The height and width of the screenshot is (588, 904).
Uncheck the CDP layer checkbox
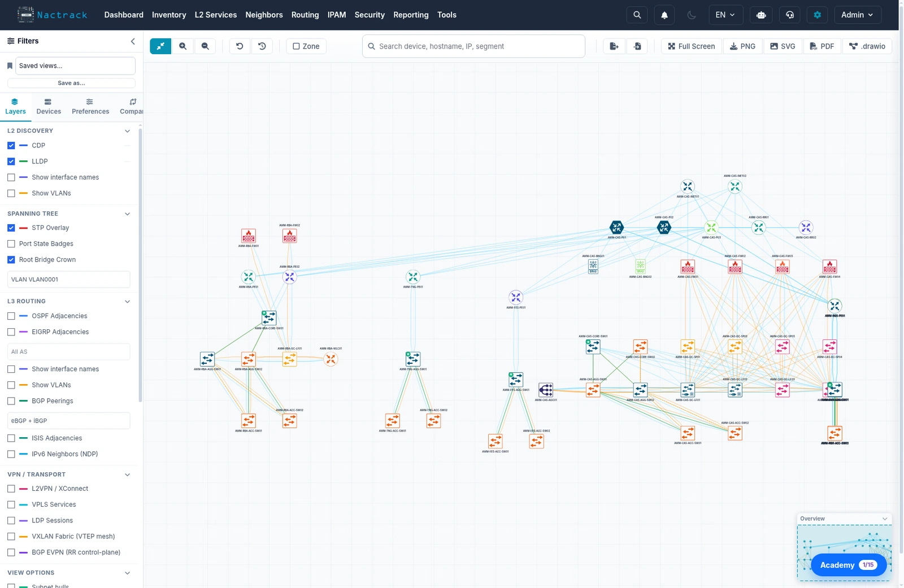[11, 146]
